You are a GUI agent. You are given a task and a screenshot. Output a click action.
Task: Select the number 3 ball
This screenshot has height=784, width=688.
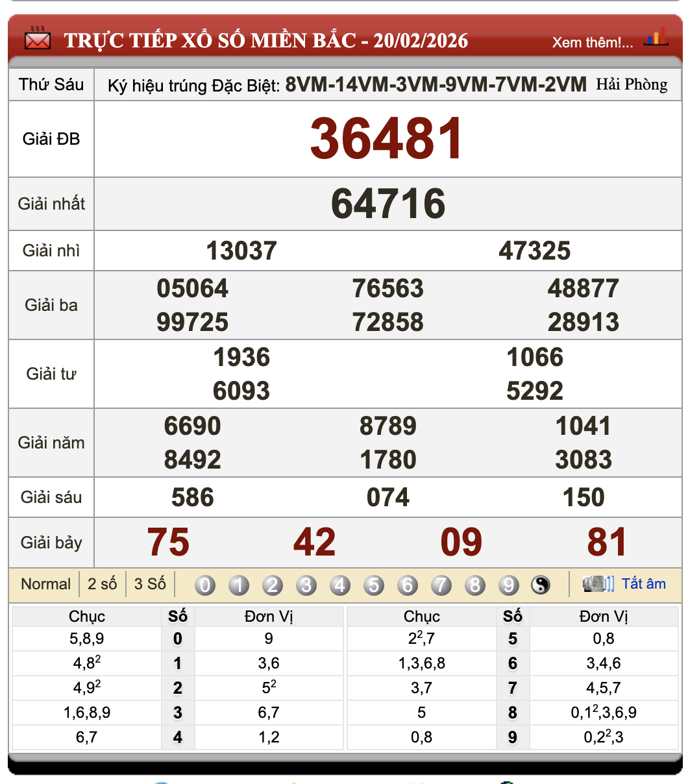point(306,585)
